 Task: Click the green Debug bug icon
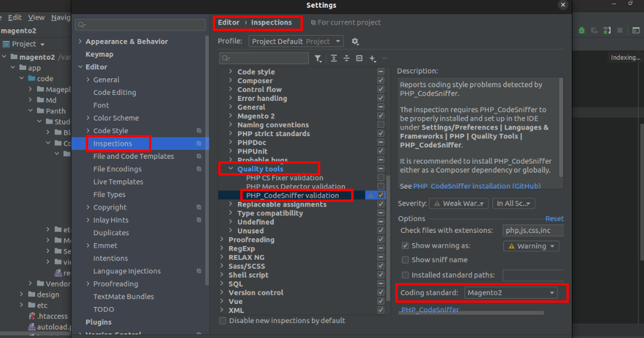point(581,30)
